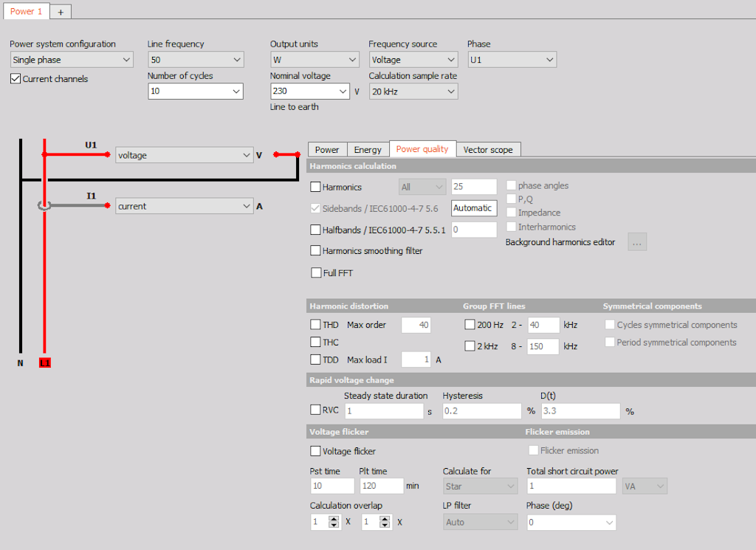Open the Output units dropdown
The height and width of the screenshot is (550, 756).
pyautogui.click(x=314, y=60)
